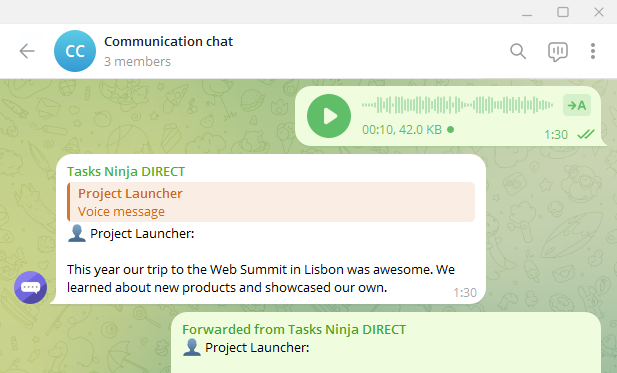Open Tasks Ninja DIRECT sender profile
Screen dimensions: 617x373
click(x=126, y=172)
